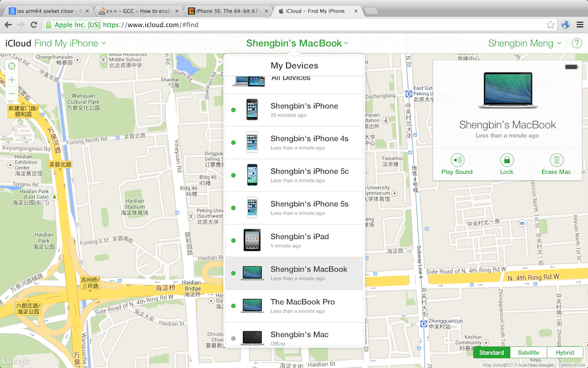Screen dimensions: 588x368
Task: Open the Terms of Use link
Action: (x=573, y=365)
